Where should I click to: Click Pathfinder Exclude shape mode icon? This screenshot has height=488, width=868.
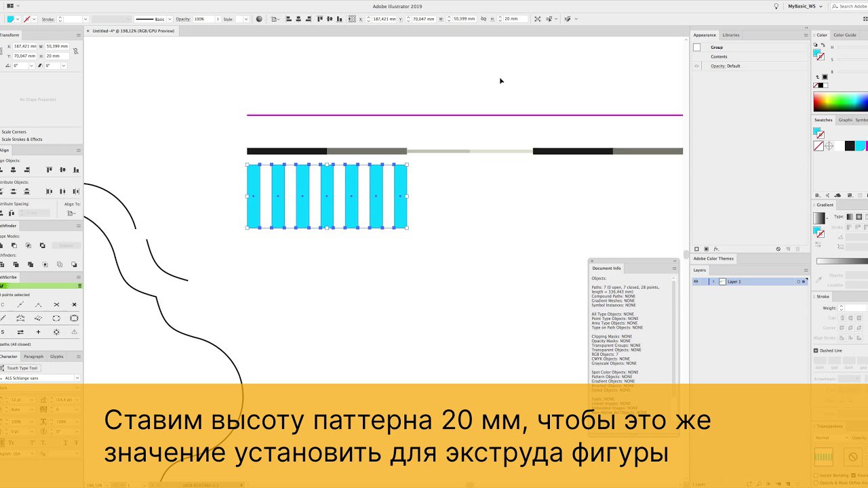tap(42, 245)
